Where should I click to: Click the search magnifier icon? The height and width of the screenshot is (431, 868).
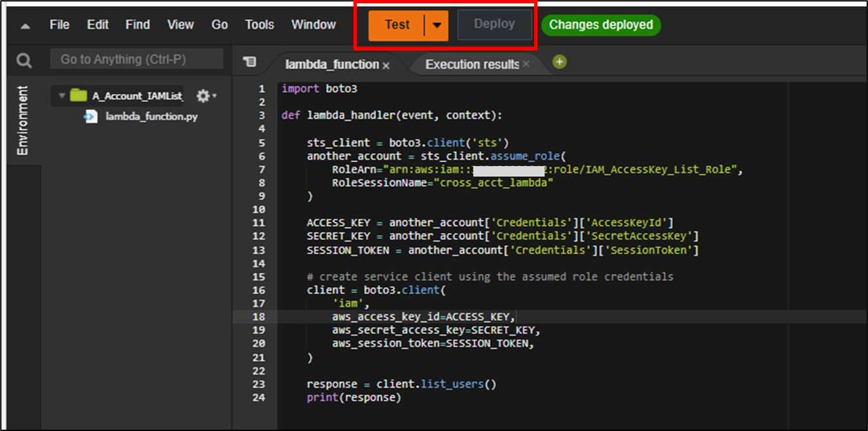[24, 61]
